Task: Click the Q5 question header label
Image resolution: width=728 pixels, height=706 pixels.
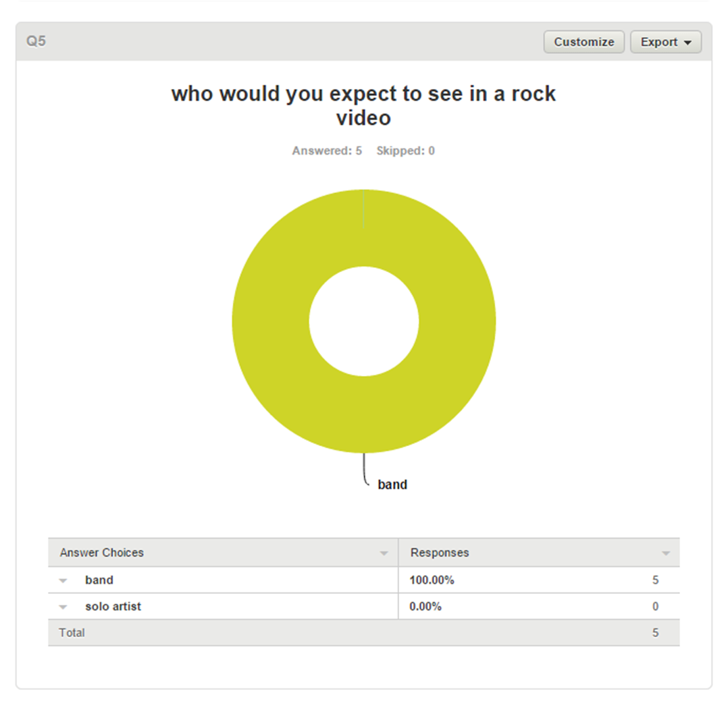Action: tap(36, 41)
